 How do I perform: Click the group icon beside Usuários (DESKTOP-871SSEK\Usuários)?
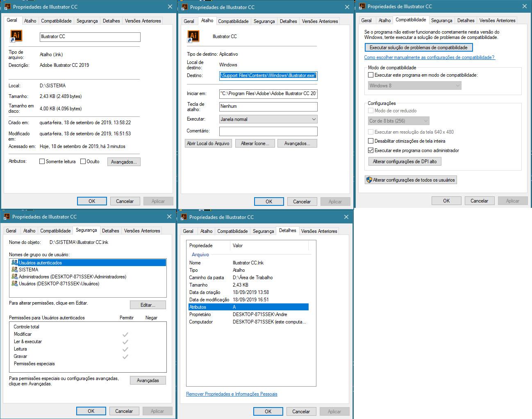coord(15,284)
